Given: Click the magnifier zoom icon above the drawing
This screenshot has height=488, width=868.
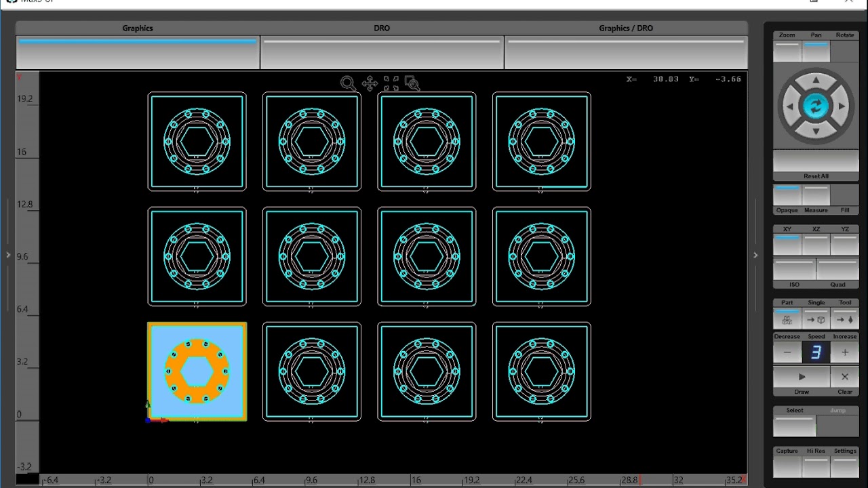Looking at the screenshot, I should click(348, 83).
